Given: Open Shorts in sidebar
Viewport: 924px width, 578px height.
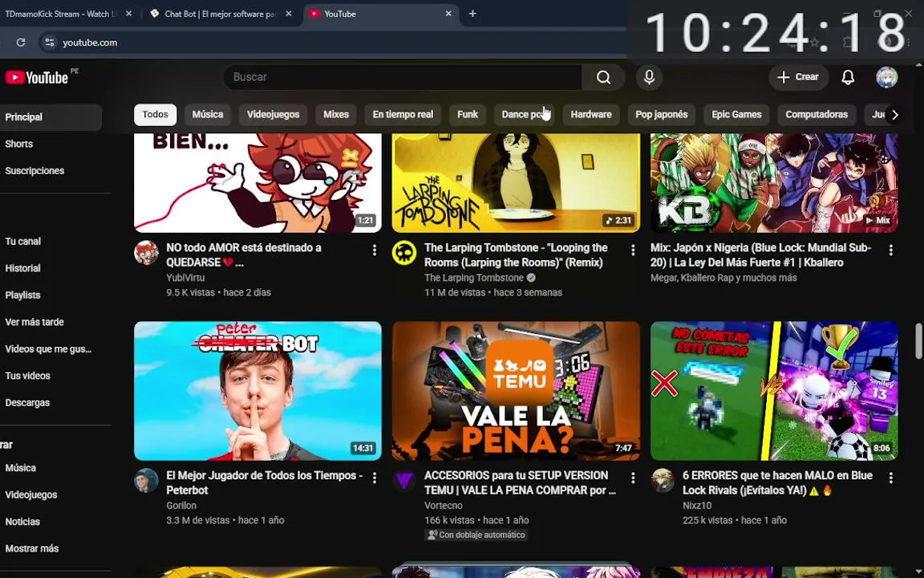Looking at the screenshot, I should (x=19, y=144).
